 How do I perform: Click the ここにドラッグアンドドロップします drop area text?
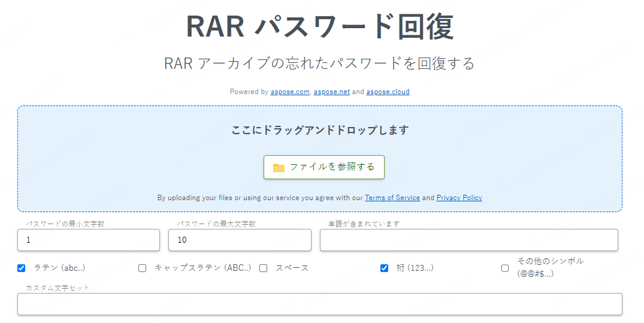(320, 130)
